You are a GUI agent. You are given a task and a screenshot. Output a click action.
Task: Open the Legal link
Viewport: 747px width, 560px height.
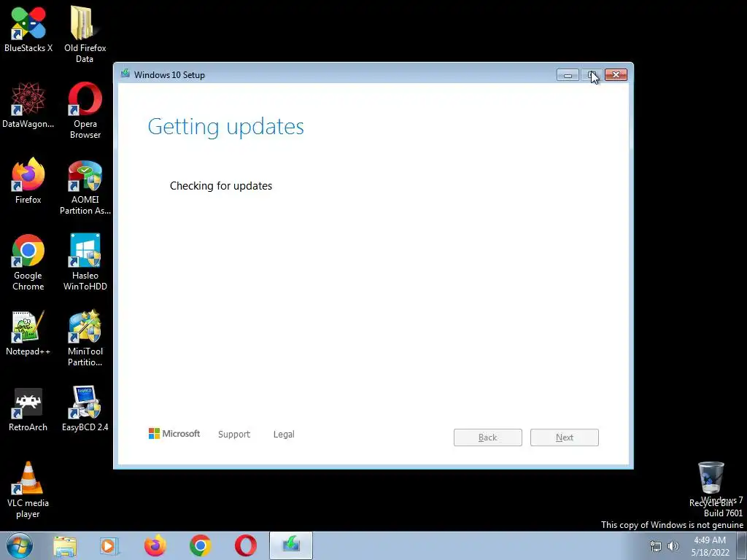284,435
